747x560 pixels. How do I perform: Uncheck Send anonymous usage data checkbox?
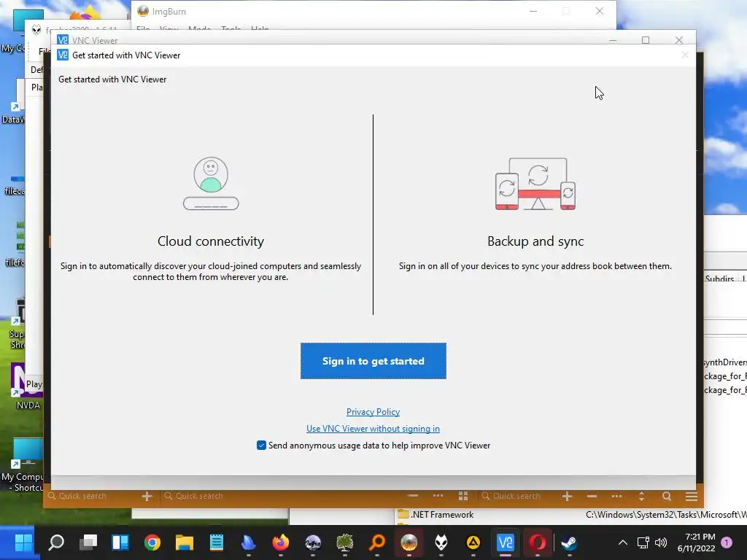[261, 446]
